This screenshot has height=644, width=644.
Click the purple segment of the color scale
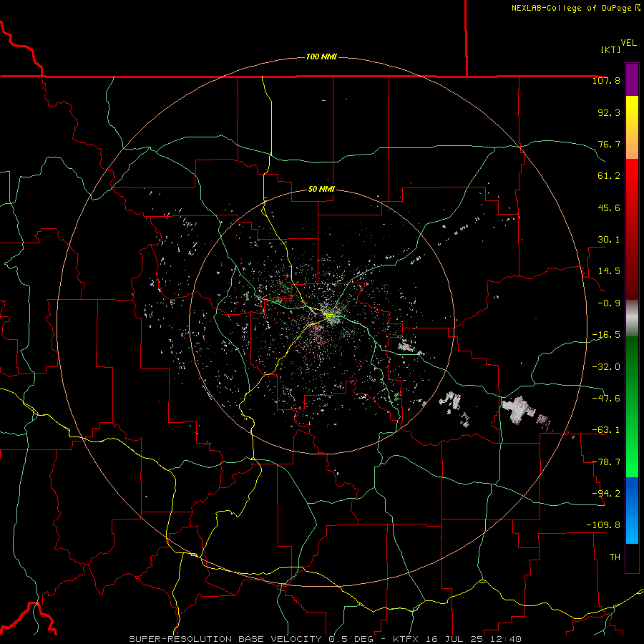(x=632, y=79)
